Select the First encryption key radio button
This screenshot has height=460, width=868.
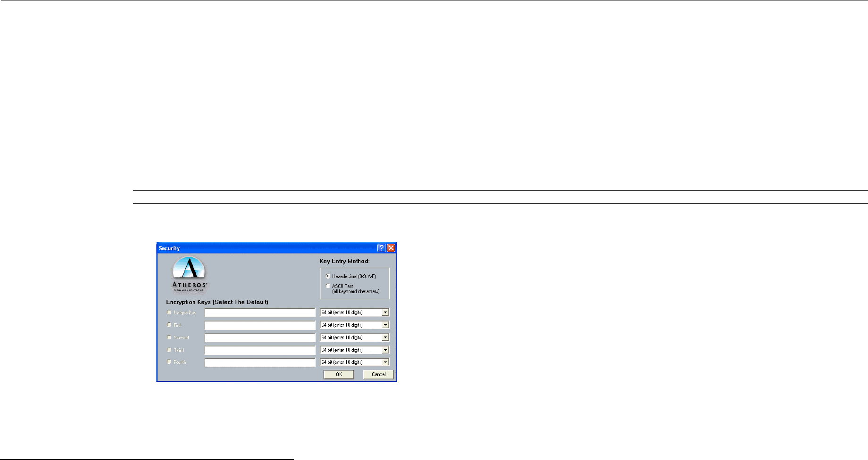(169, 325)
